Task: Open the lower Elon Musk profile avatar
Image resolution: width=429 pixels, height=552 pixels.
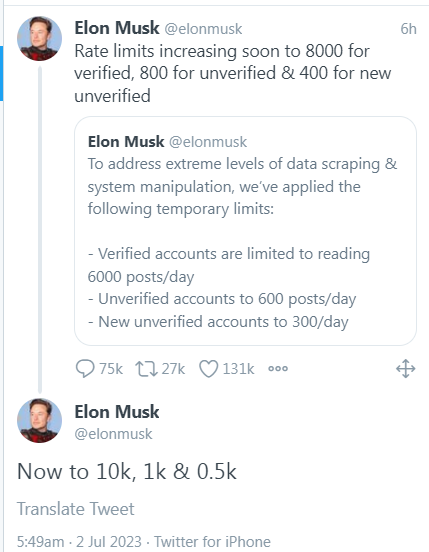Action: click(x=39, y=420)
